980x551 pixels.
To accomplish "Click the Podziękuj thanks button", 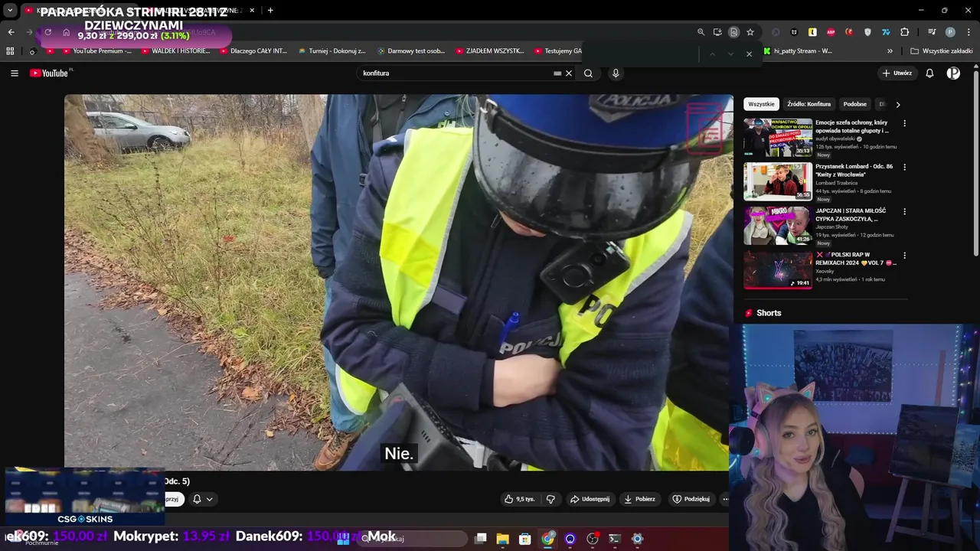I will (x=691, y=499).
